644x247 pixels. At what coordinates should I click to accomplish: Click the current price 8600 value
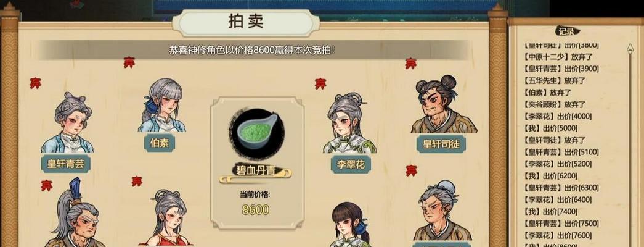coord(256,209)
